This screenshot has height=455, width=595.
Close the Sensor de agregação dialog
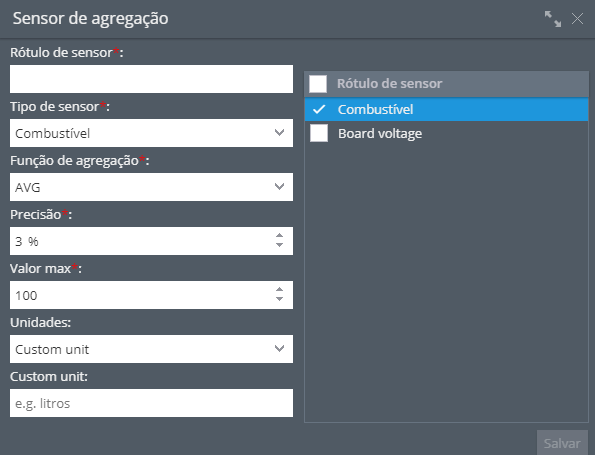577,19
